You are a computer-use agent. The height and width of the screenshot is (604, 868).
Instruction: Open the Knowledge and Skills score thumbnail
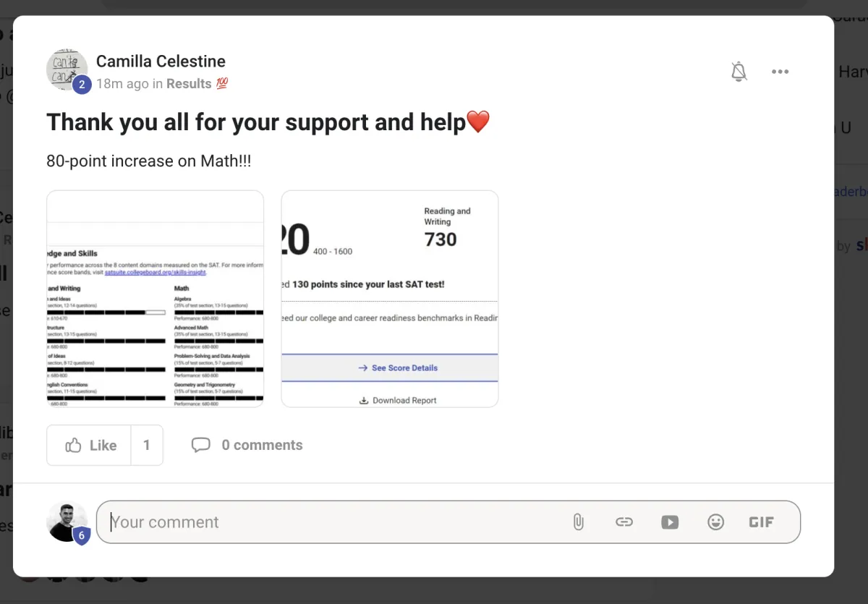[x=155, y=299]
